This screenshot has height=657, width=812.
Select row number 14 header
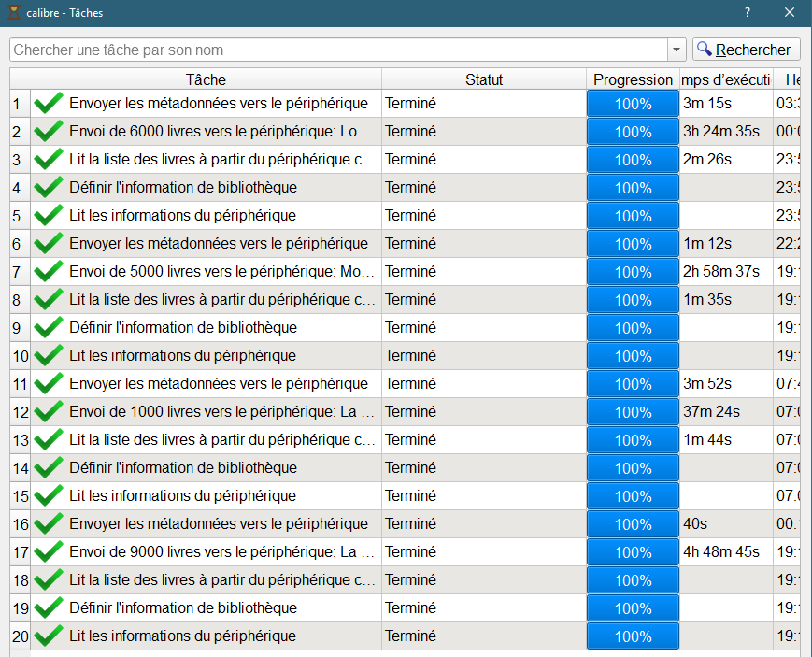pyautogui.click(x=21, y=467)
